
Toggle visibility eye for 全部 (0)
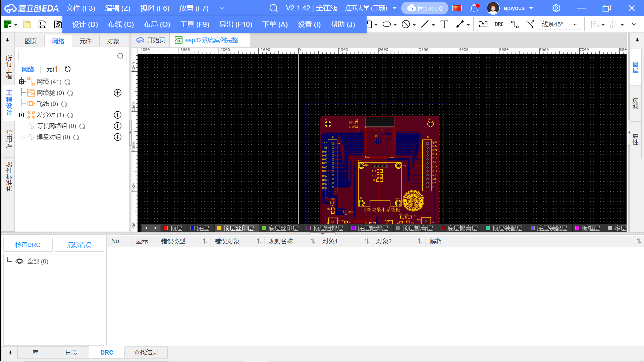click(x=19, y=261)
